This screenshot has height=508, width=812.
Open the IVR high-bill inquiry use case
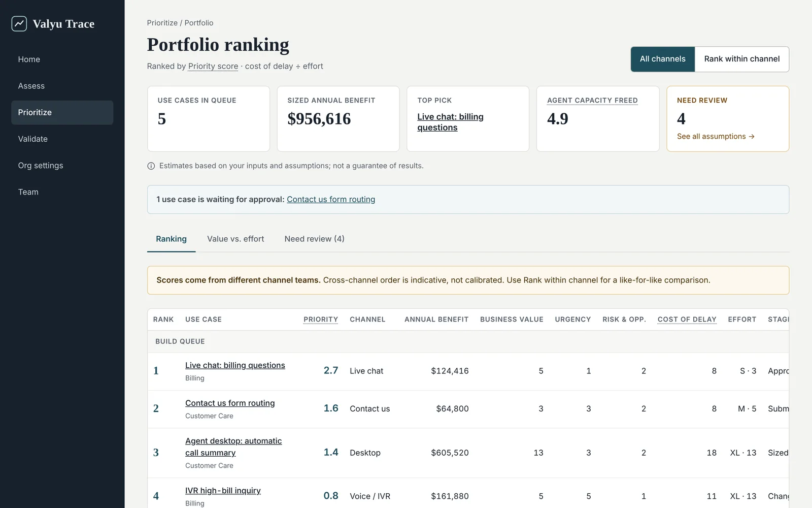click(x=223, y=490)
